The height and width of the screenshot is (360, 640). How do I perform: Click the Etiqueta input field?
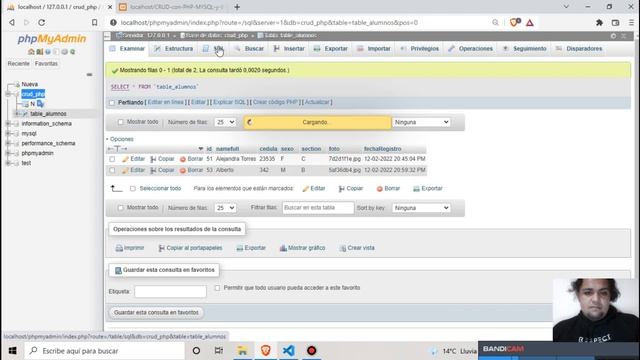171,291
